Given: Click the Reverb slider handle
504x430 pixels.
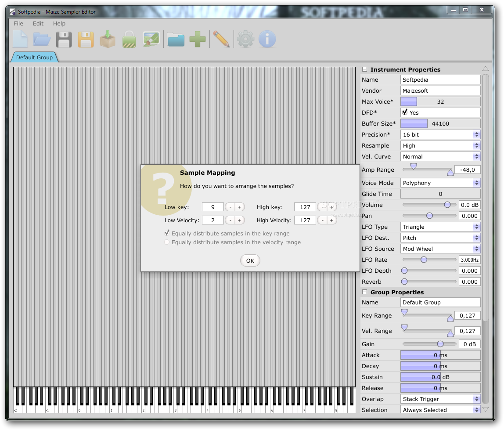Looking at the screenshot, I should click(x=404, y=282).
